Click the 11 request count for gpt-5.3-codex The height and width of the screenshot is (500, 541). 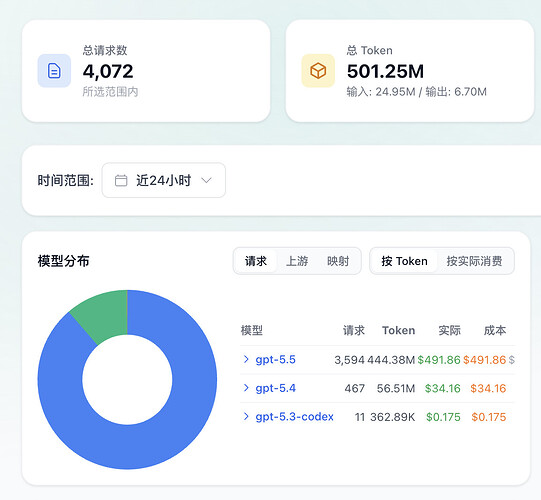[360, 417]
